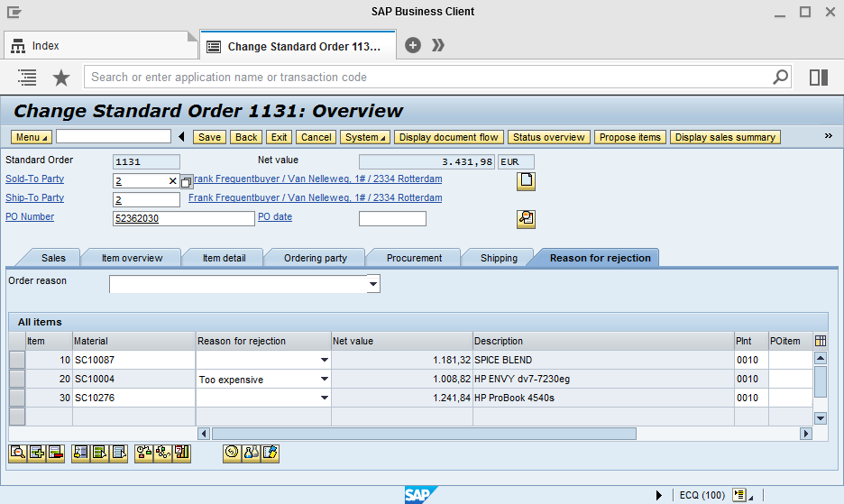This screenshot has height=504, width=844.
Task: Toggle the side panel icon
Action: pos(819,78)
